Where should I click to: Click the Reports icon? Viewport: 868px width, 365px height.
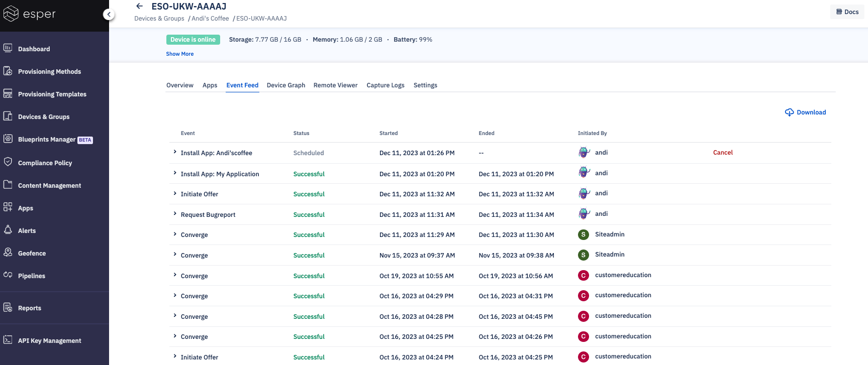(8, 307)
